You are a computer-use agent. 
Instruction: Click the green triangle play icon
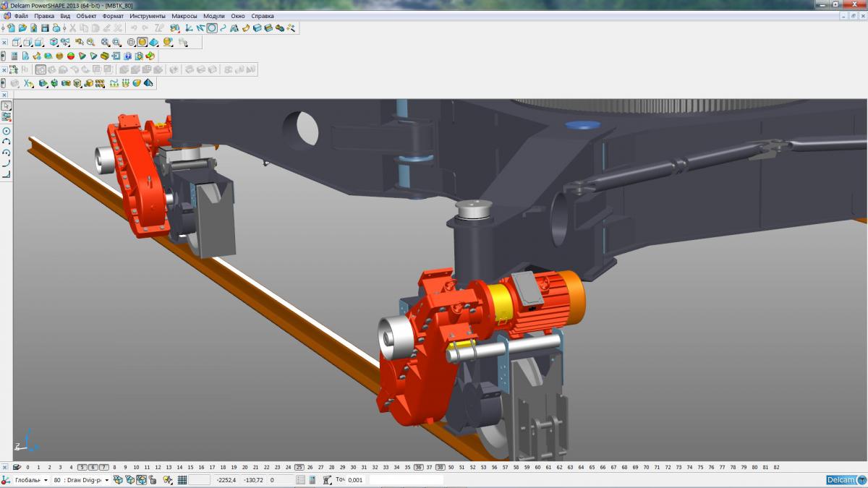(82, 56)
